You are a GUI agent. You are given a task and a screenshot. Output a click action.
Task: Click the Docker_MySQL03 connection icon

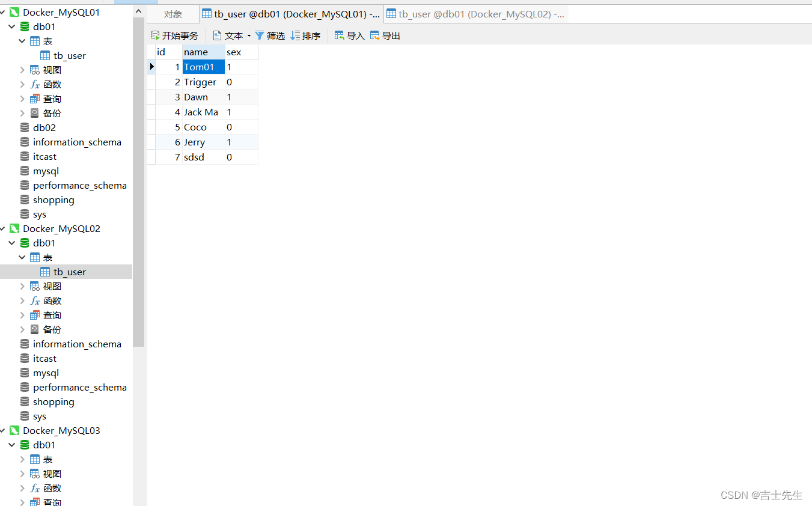click(x=14, y=430)
